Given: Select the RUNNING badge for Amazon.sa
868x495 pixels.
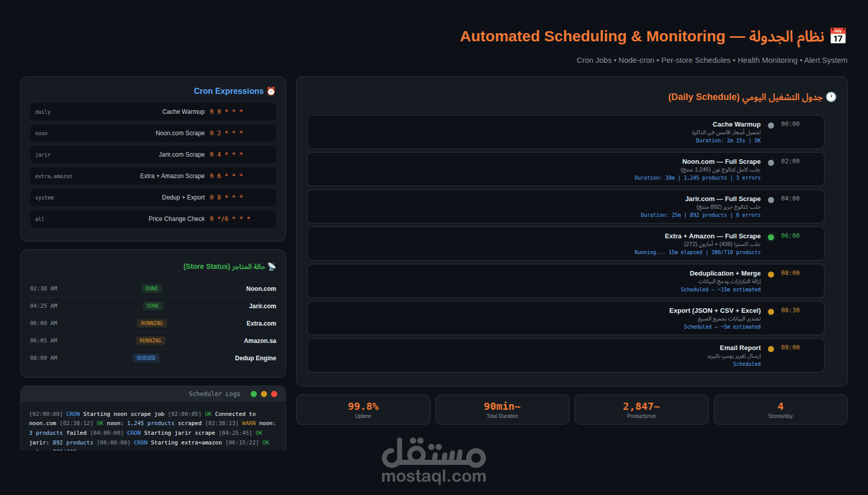Looking at the screenshot, I should (x=151, y=341).
